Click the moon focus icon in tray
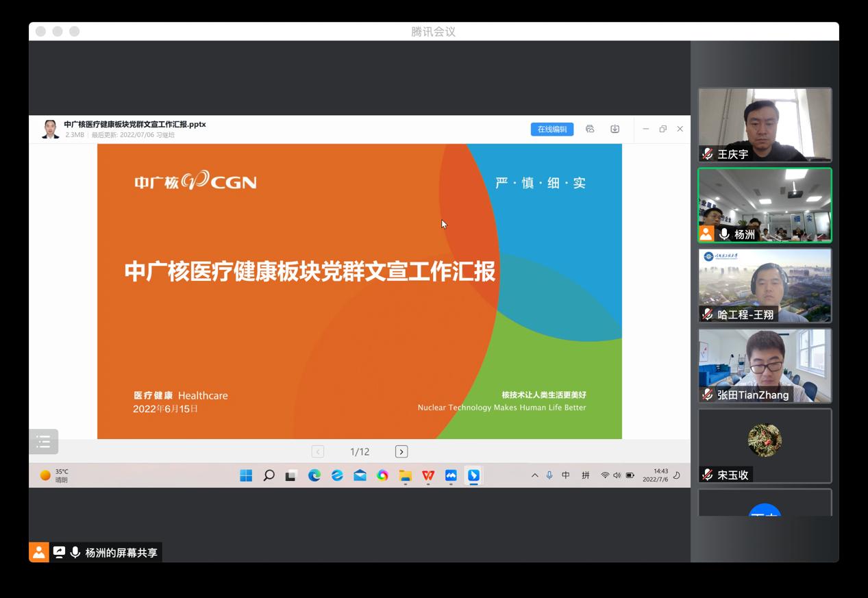Viewport: 868px width, 598px height. click(x=677, y=475)
